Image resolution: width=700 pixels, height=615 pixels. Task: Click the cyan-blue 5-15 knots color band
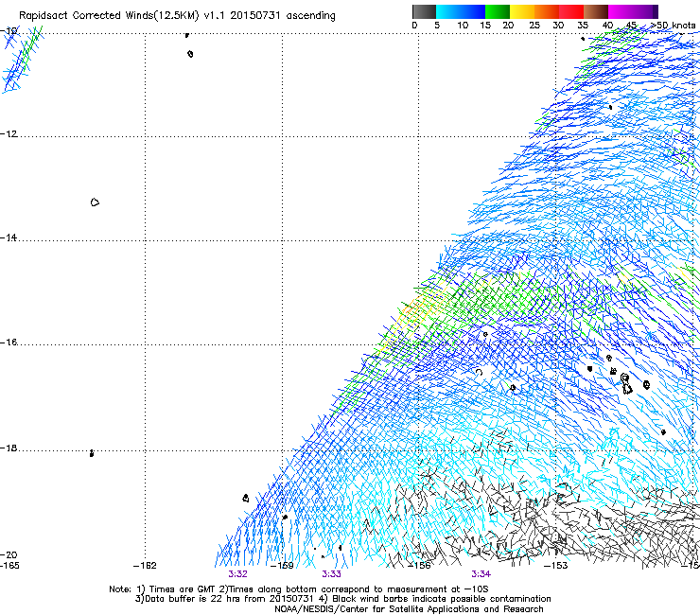[x=461, y=11]
